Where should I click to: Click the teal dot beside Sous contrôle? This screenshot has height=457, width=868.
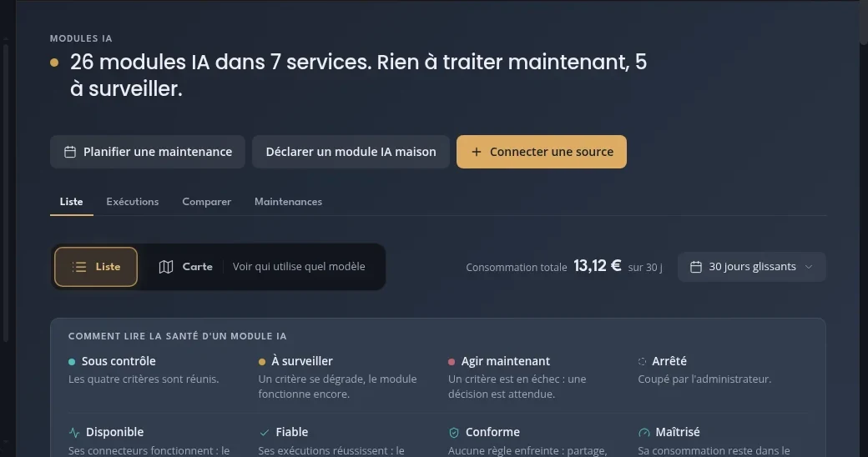pyautogui.click(x=72, y=362)
